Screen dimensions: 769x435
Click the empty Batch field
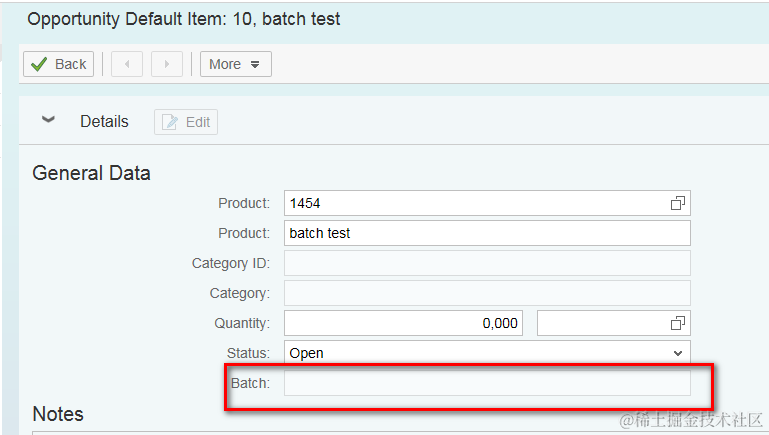point(487,383)
